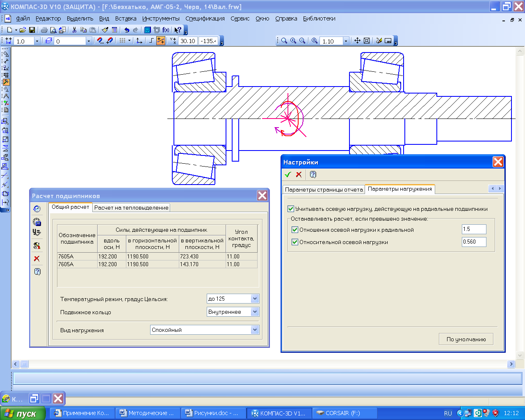Toggle 'Учитывать осевую нагрузку' checkbox

(x=291, y=209)
